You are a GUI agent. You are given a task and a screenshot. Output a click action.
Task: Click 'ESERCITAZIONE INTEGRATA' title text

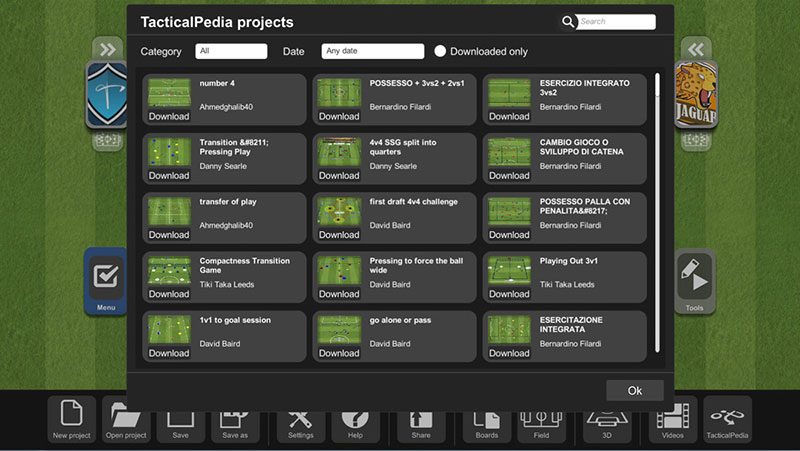coord(571,324)
